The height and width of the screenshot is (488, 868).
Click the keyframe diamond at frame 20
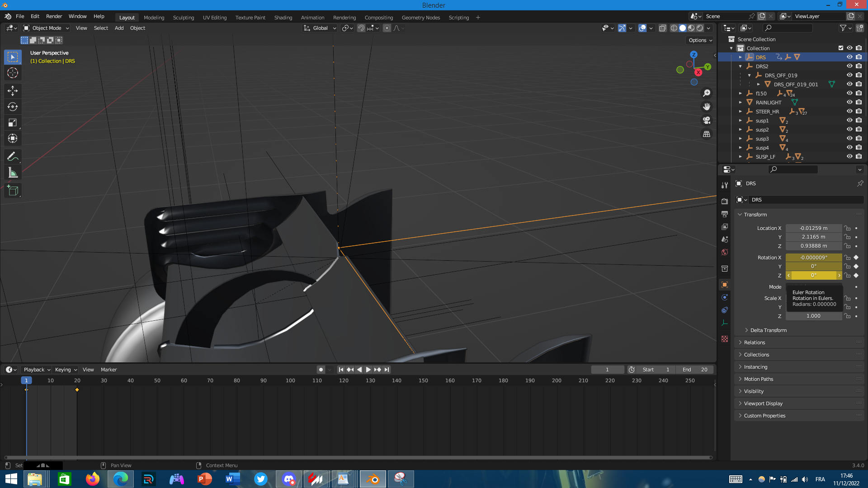(x=77, y=389)
